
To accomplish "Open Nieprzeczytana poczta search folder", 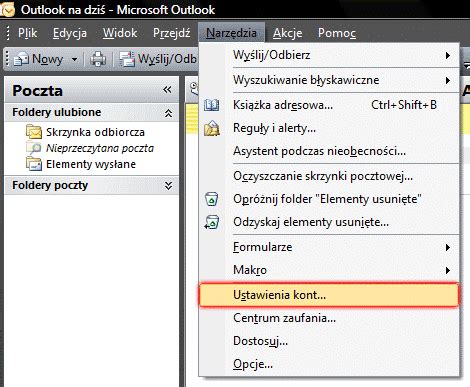I will (x=100, y=148).
